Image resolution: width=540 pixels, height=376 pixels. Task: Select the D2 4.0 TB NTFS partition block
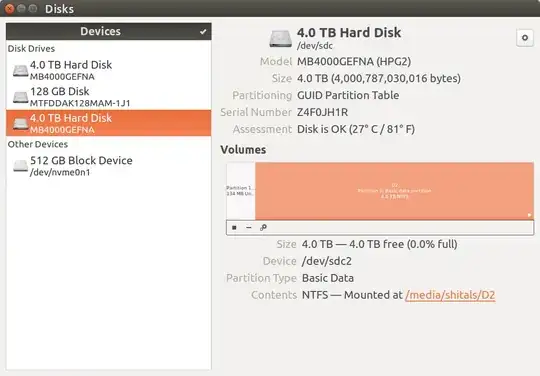pyautogui.click(x=395, y=191)
